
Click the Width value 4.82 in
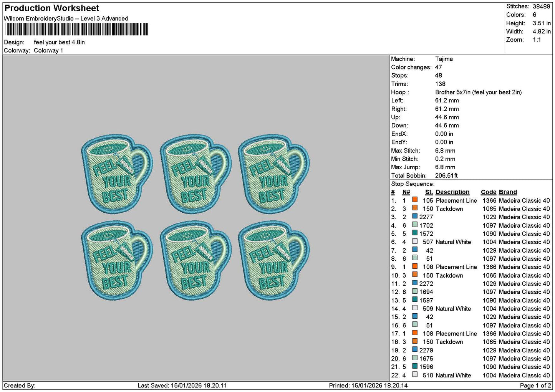tap(542, 31)
